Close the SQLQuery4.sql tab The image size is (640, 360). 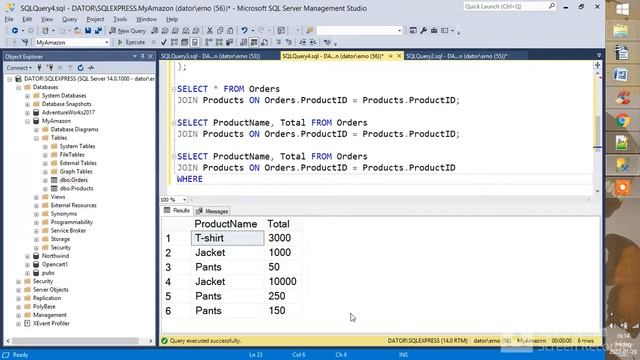click(399, 56)
